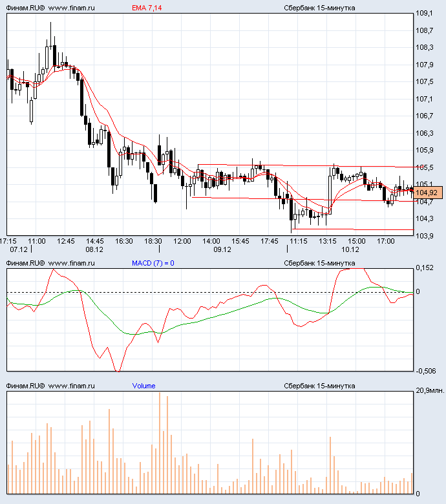Screen dimensions: 446x504
Task: Click the 14:45 time axis label
Action: pyautogui.click(x=95, y=241)
